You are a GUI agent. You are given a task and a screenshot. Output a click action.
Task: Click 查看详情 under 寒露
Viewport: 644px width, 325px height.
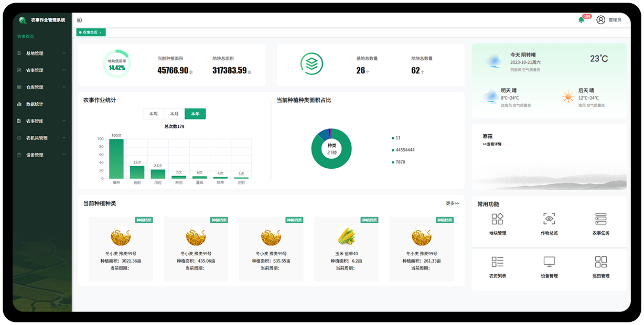(x=492, y=144)
